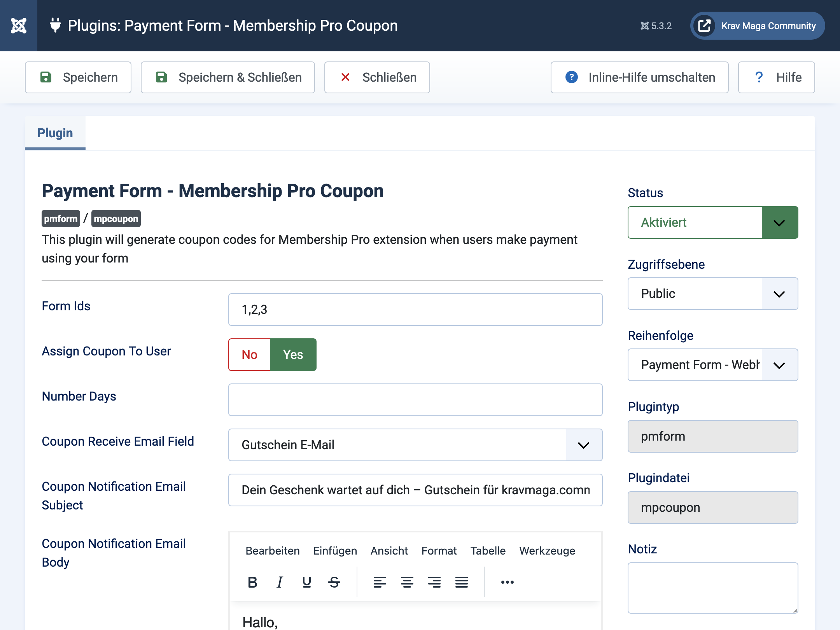Click the Schließen button

(x=377, y=77)
